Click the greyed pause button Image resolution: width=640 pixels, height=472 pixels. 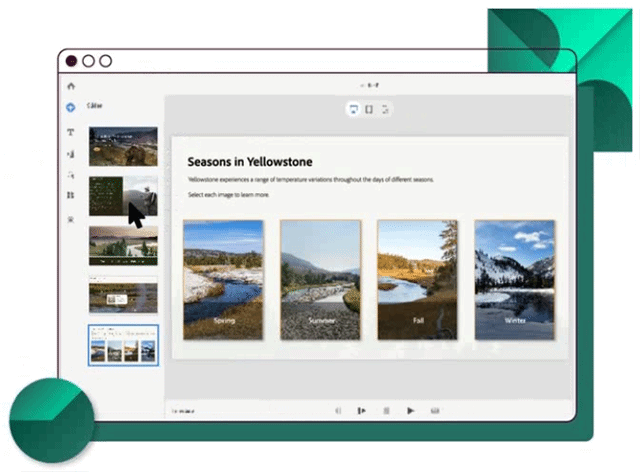tap(386, 410)
